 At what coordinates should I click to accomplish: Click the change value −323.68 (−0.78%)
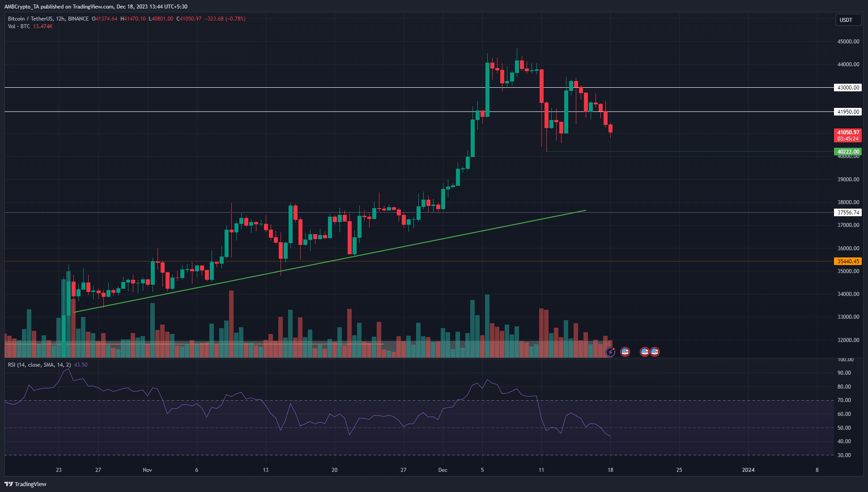[x=225, y=19]
